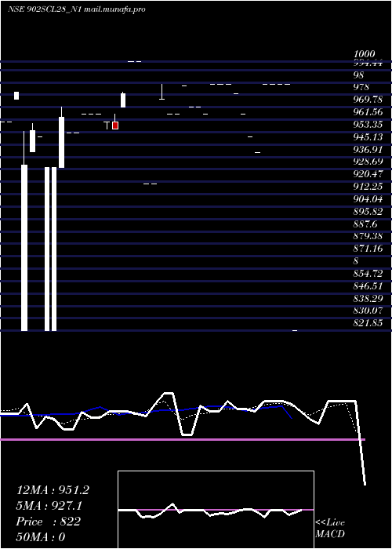Click the 895.82 price level label
392x549 pixels.
(368, 212)
